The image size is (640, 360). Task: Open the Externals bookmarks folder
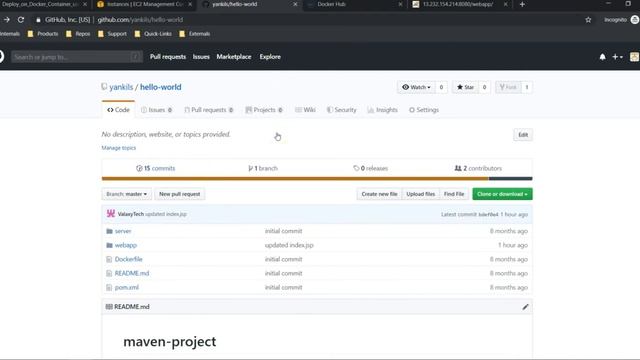coord(195,34)
